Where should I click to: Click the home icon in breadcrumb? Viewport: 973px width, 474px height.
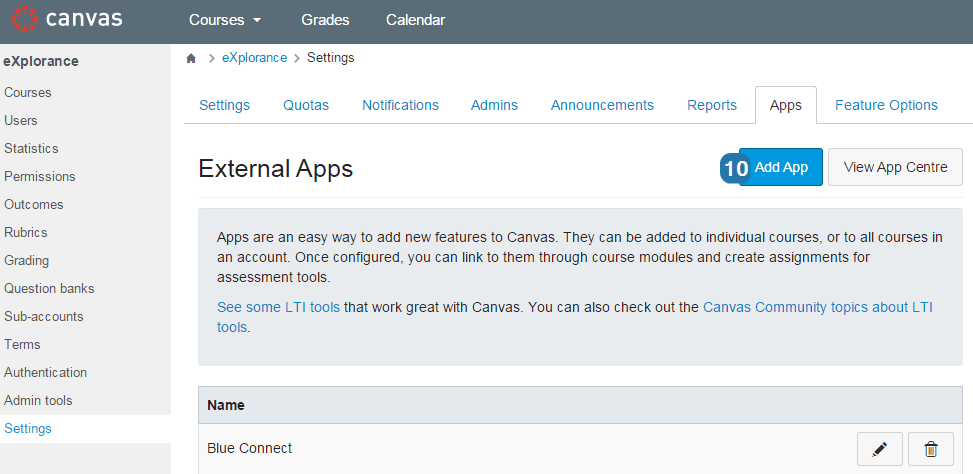click(191, 58)
